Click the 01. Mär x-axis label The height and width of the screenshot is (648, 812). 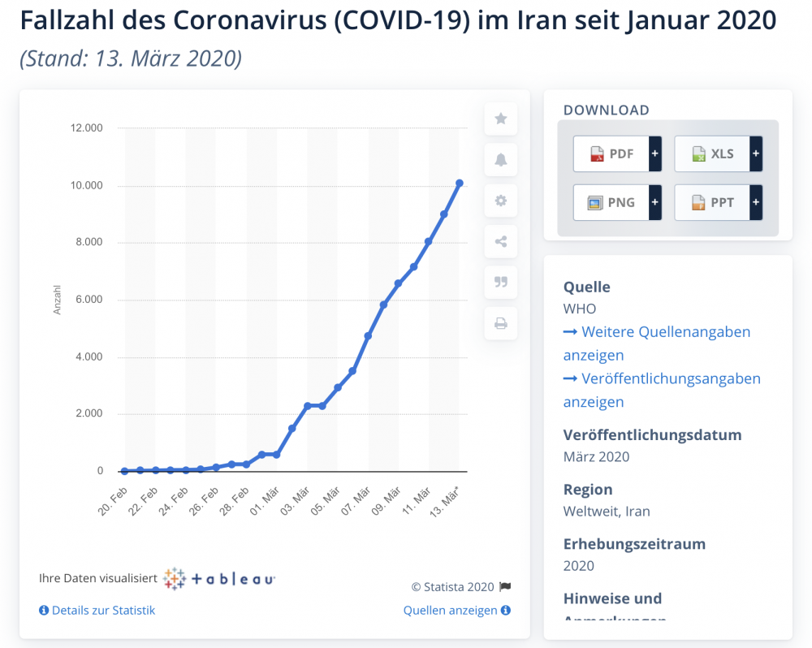[x=265, y=501]
